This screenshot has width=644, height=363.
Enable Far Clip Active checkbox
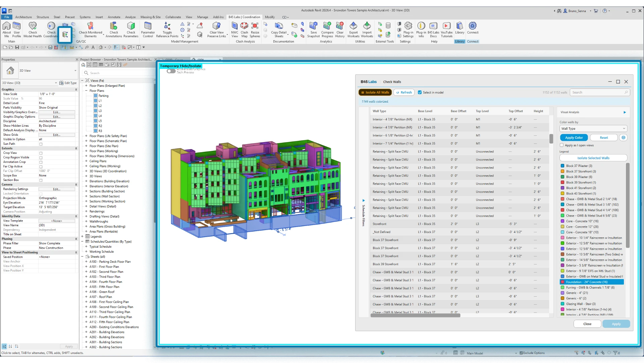coord(41,167)
